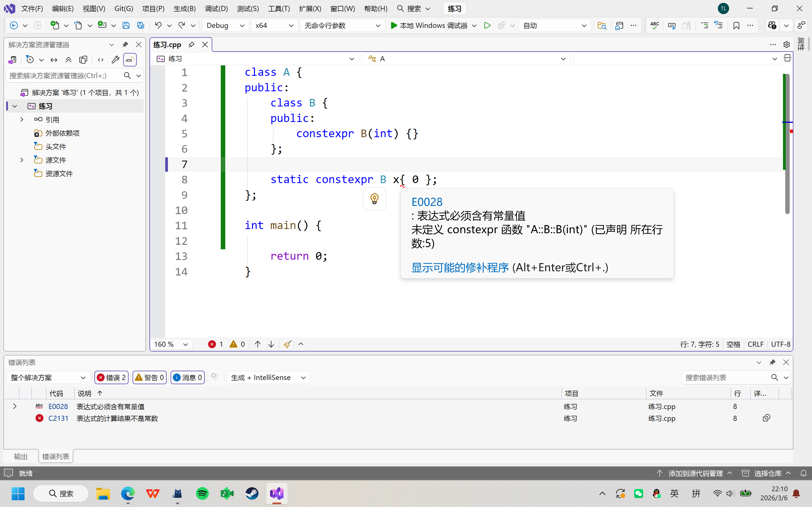
Task: Click the 显示可能的修补程序 link
Action: tap(460, 268)
